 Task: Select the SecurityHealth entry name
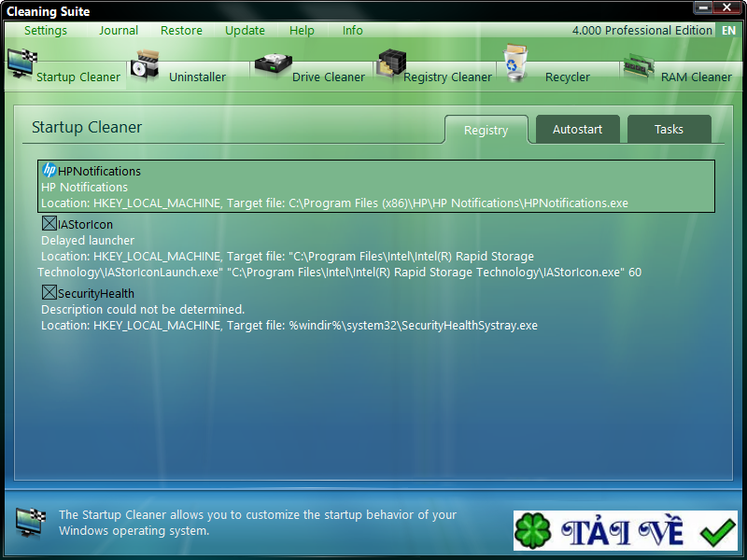tap(96, 293)
